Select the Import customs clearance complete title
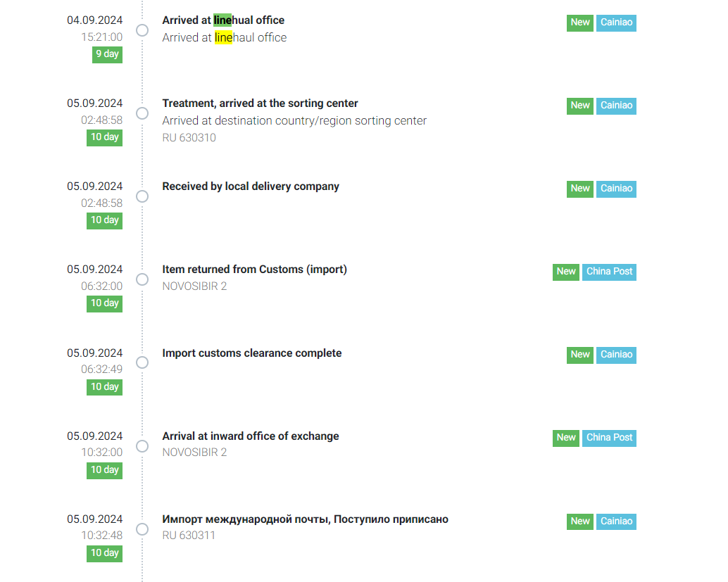Image resolution: width=728 pixels, height=582 pixels. [251, 353]
